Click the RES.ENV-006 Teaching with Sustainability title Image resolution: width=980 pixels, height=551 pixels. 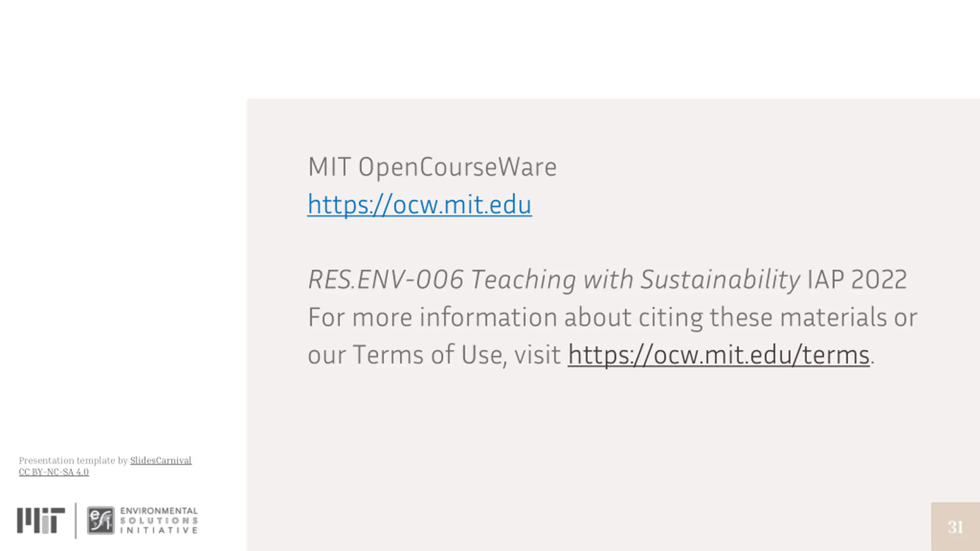point(554,279)
